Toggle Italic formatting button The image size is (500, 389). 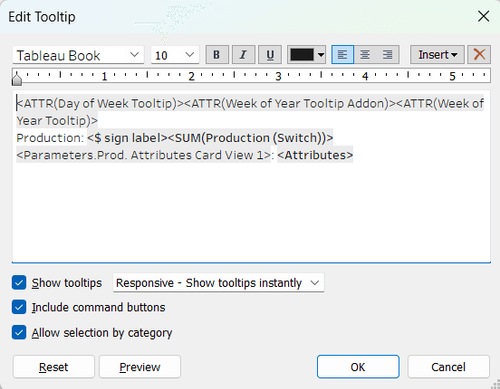(x=243, y=54)
